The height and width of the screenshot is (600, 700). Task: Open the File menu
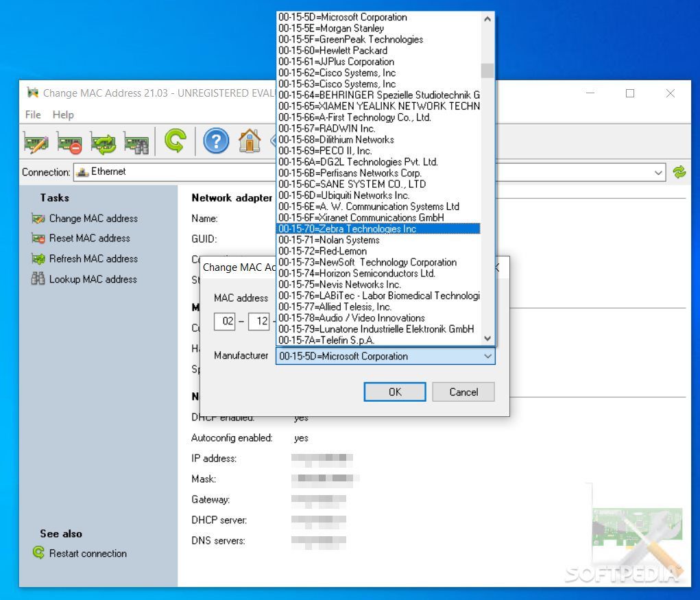(32, 115)
